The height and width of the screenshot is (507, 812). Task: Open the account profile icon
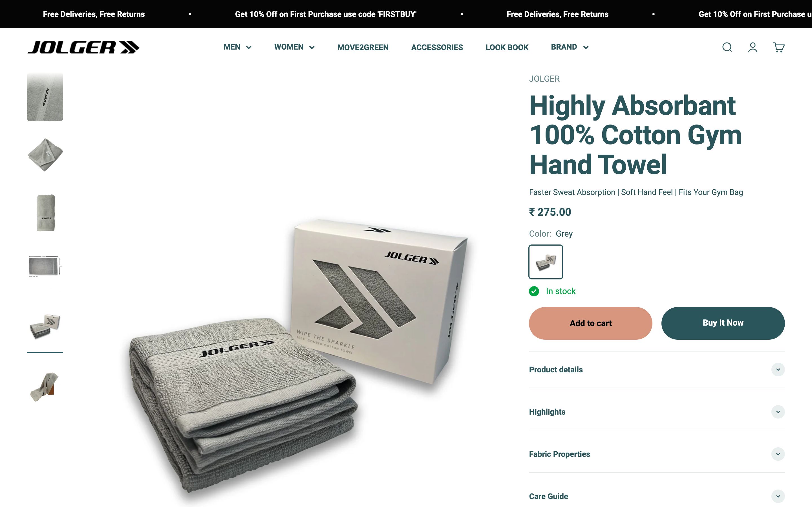point(753,47)
